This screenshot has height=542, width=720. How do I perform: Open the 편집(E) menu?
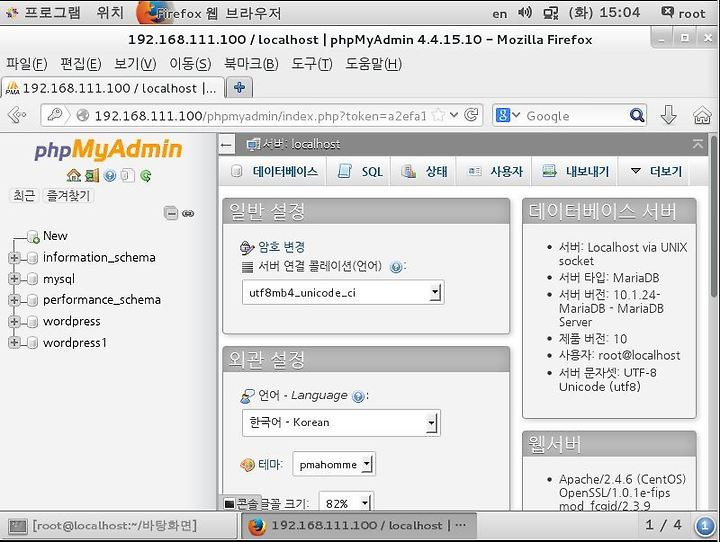point(81,63)
